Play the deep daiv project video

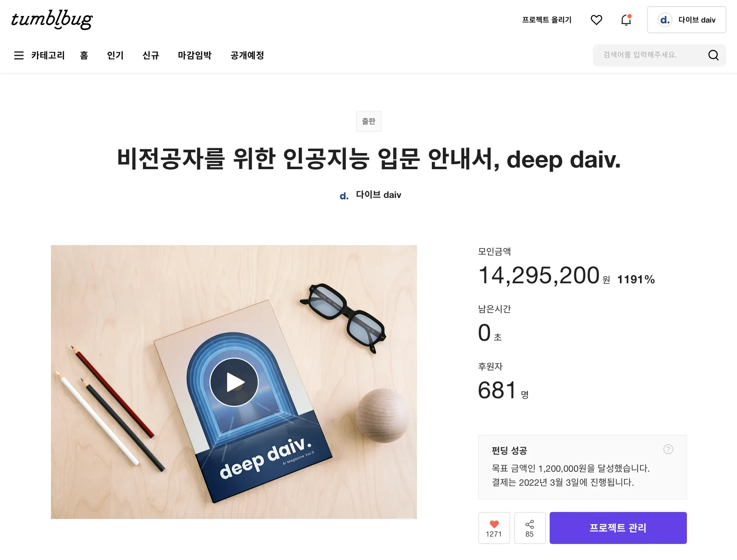[x=234, y=382]
